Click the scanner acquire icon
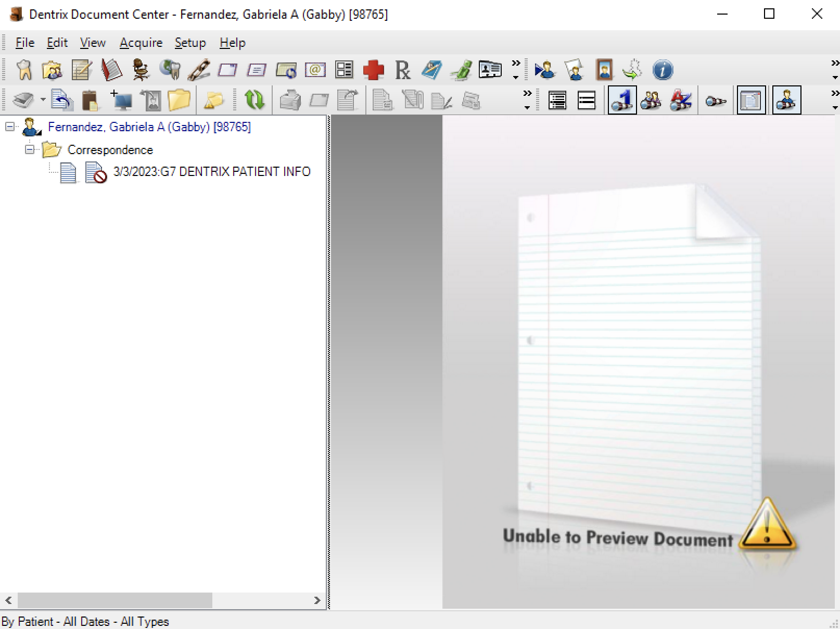840x629 pixels. point(23,100)
